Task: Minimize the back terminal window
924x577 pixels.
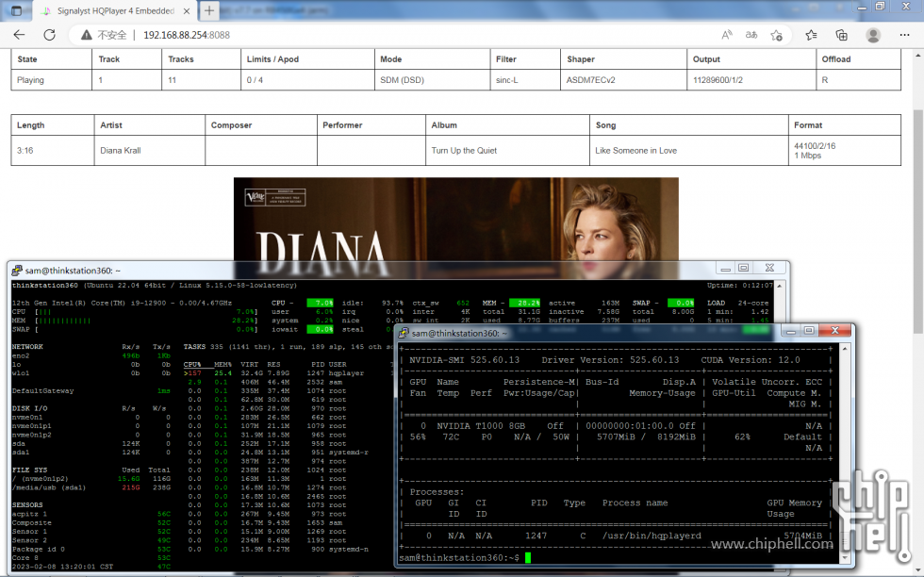Action: pyautogui.click(x=725, y=268)
